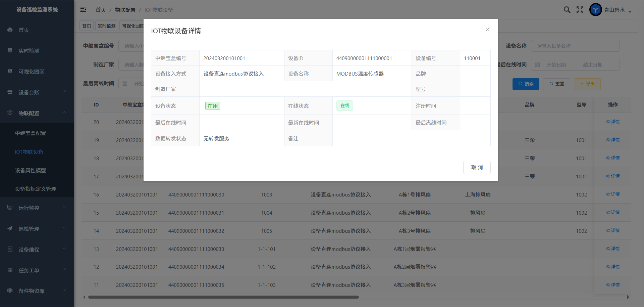Viewport: 644px width, 307px height.
Task: Click the user avatar icon
Action: click(x=595, y=10)
